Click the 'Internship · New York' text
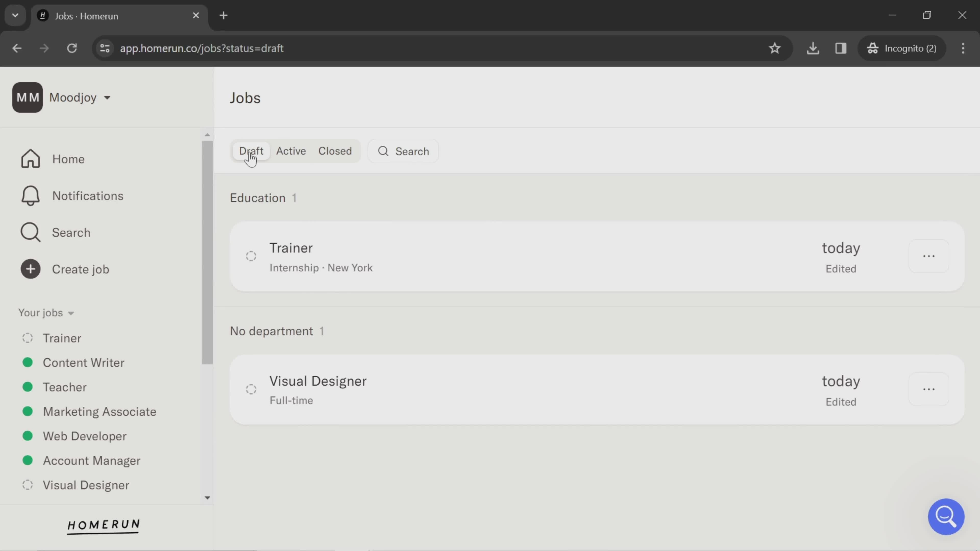 coord(321,268)
